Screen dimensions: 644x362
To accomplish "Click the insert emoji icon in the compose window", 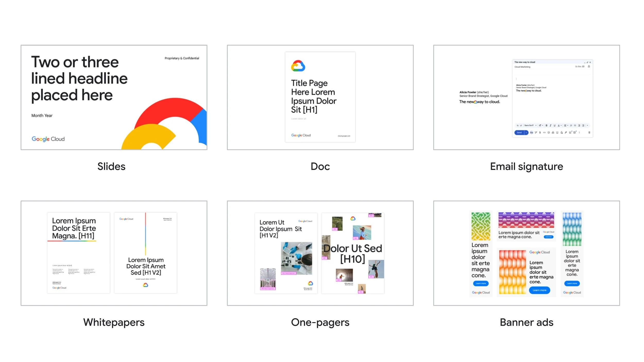I will coord(549,133).
